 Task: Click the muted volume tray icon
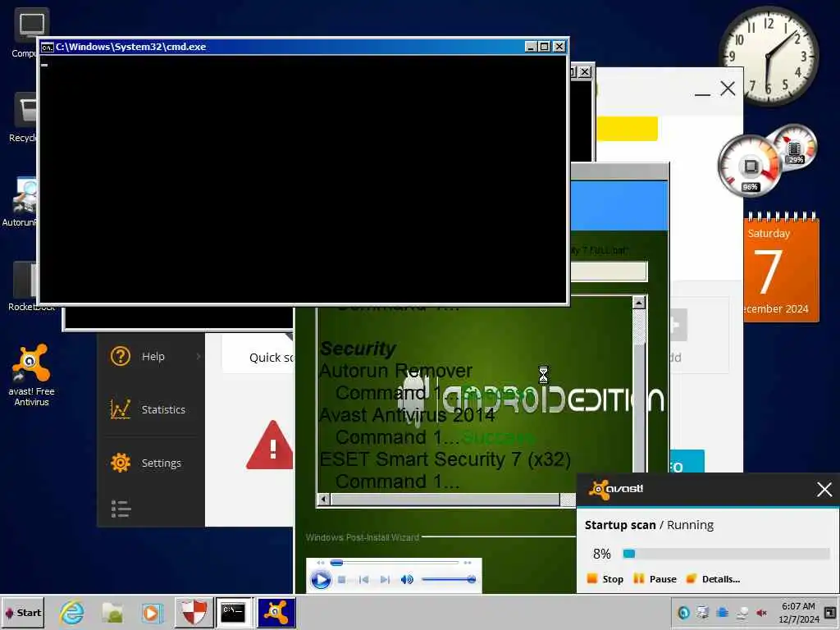(x=761, y=613)
